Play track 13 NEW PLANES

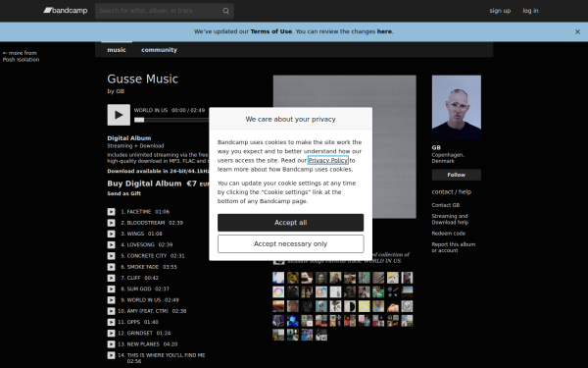point(112,344)
